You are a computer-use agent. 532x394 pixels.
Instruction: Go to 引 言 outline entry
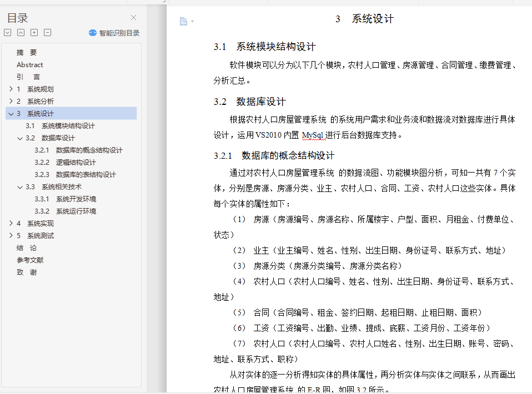(28, 77)
